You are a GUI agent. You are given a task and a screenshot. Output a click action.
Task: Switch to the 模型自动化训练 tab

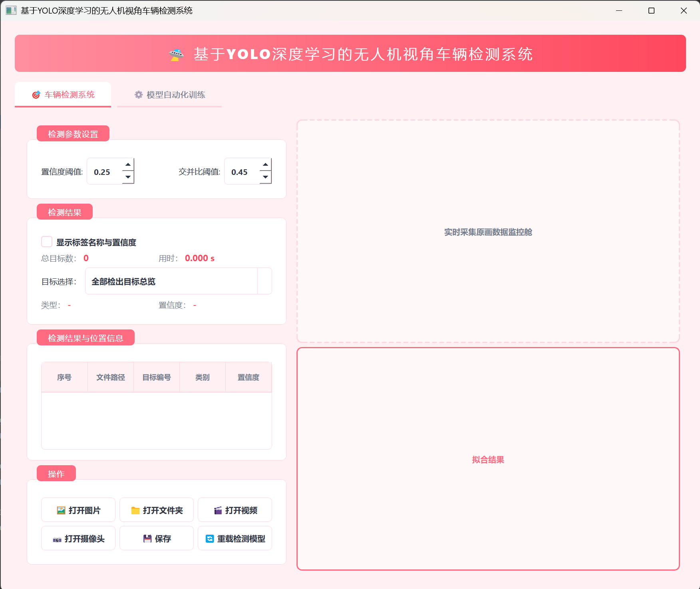pos(169,95)
